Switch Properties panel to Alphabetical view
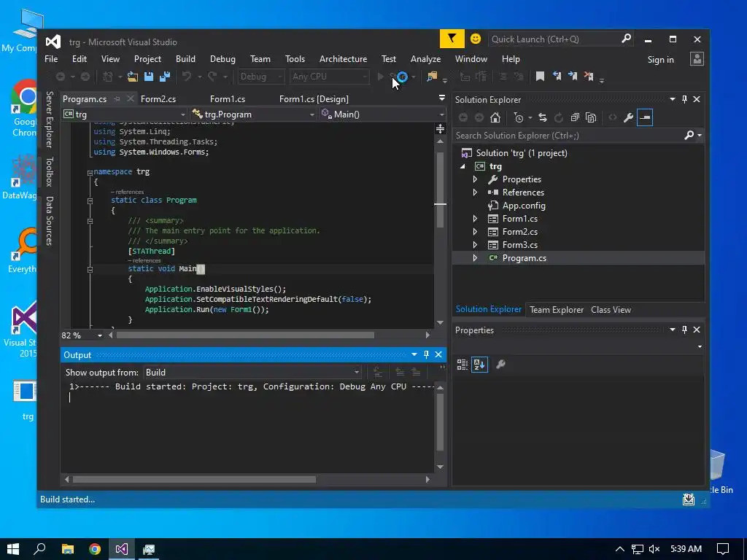Image resolution: width=747 pixels, height=560 pixels. 479,365
